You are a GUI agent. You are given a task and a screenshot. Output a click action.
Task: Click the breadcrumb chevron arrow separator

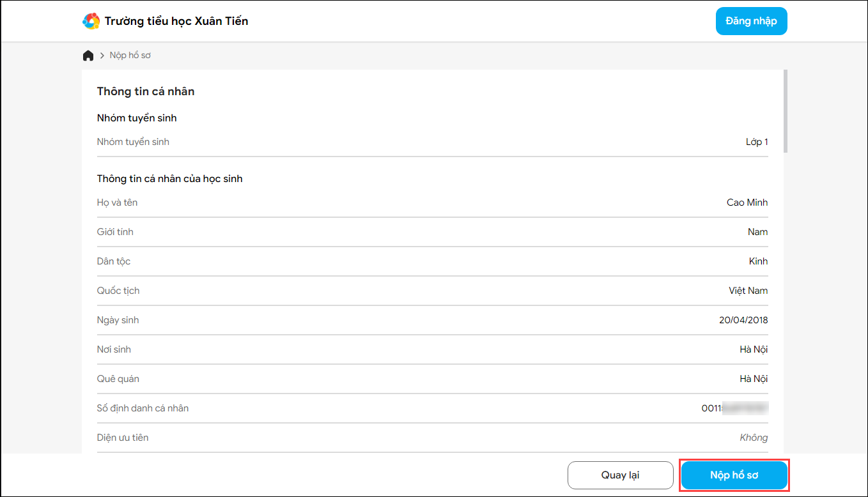click(102, 56)
